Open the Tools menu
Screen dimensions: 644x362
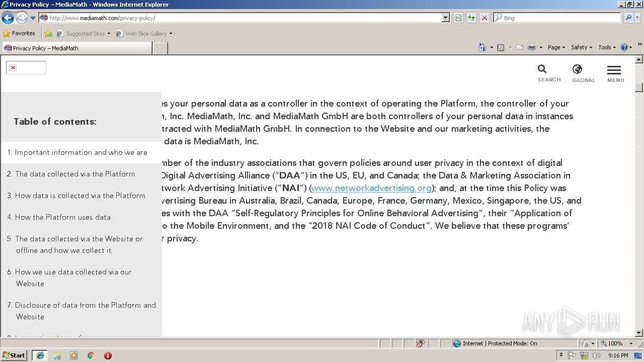pos(607,47)
